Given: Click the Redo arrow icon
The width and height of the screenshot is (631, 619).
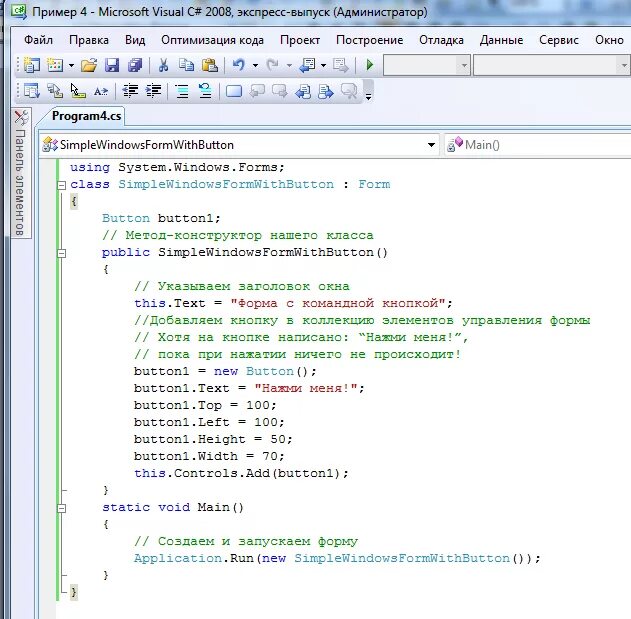Looking at the screenshot, I should click(273, 65).
